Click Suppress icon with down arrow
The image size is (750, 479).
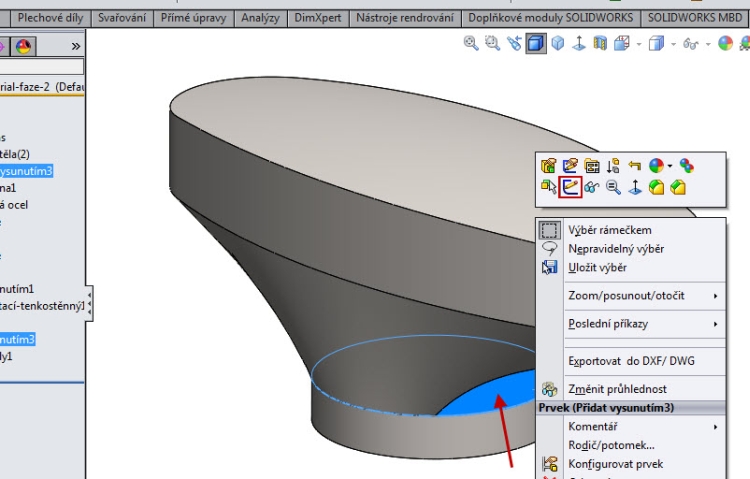613,166
